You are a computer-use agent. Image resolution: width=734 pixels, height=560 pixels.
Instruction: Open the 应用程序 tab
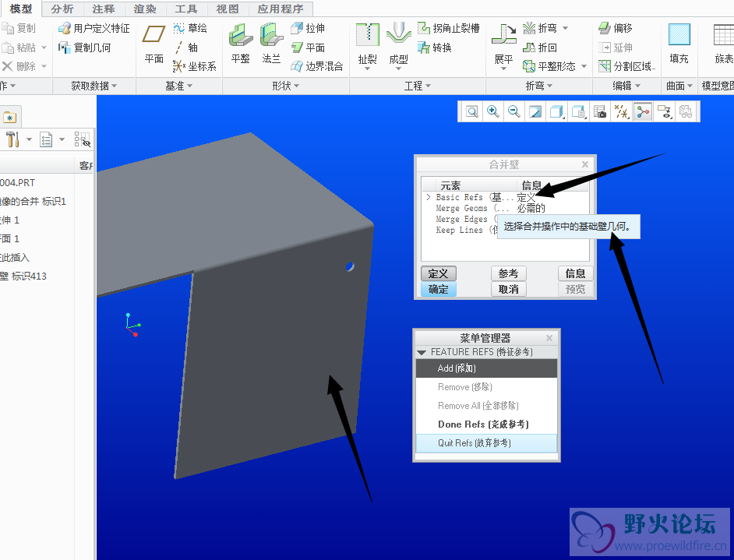coord(280,9)
